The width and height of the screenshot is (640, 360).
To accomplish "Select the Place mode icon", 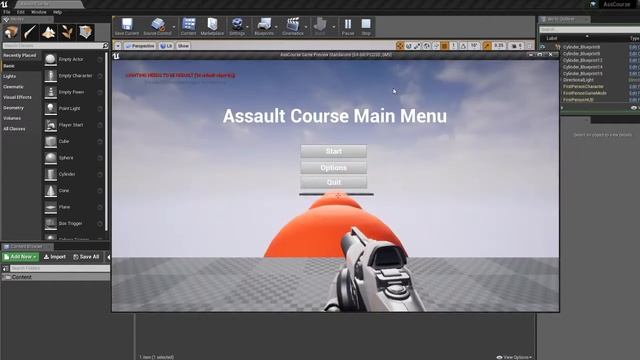I will [x=11, y=32].
